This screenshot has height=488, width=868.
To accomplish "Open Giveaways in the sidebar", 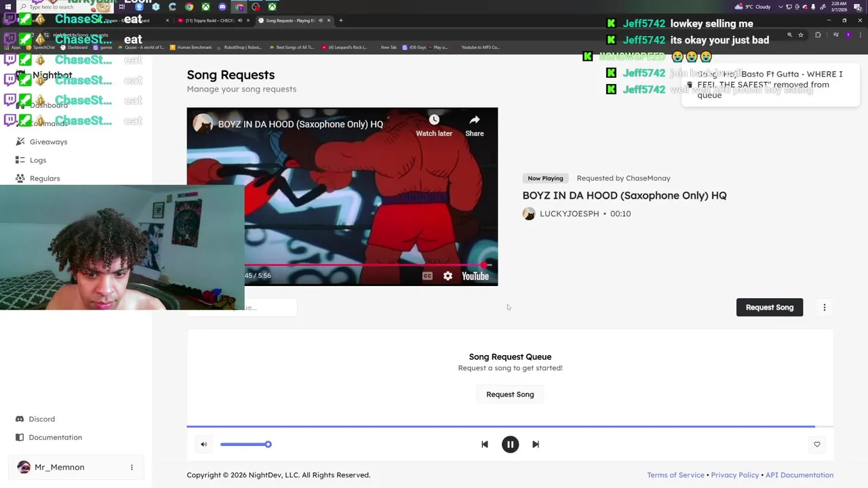I will 48,142.
